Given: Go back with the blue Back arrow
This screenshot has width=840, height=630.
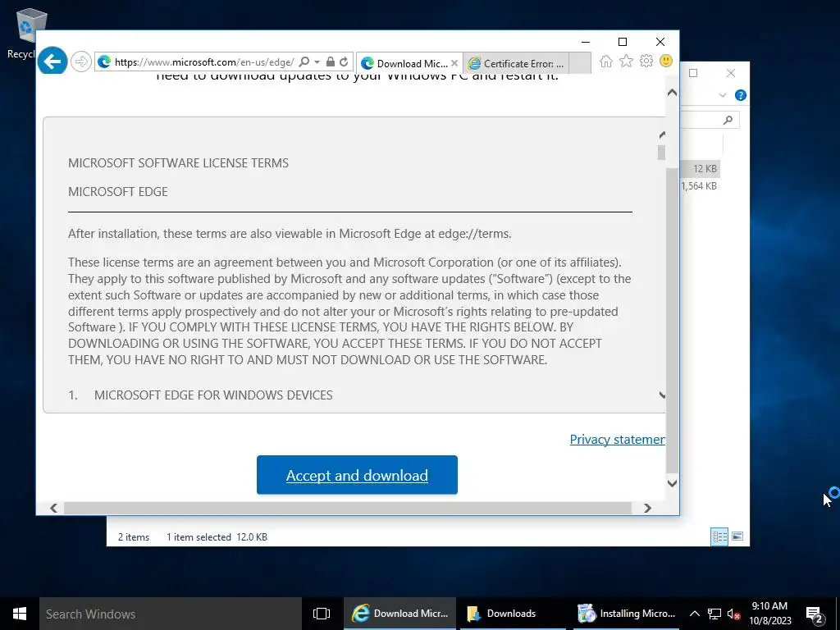Looking at the screenshot, I should pos(52,61).
